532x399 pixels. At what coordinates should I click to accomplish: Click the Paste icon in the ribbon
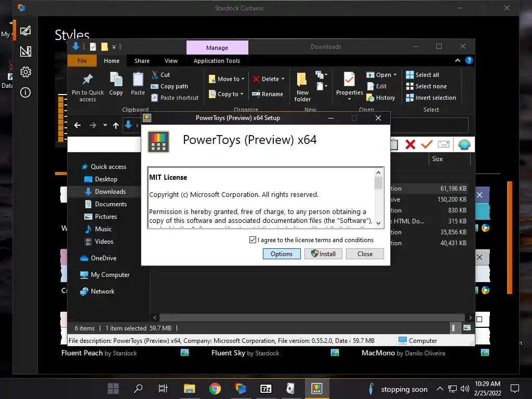(138, 79)
